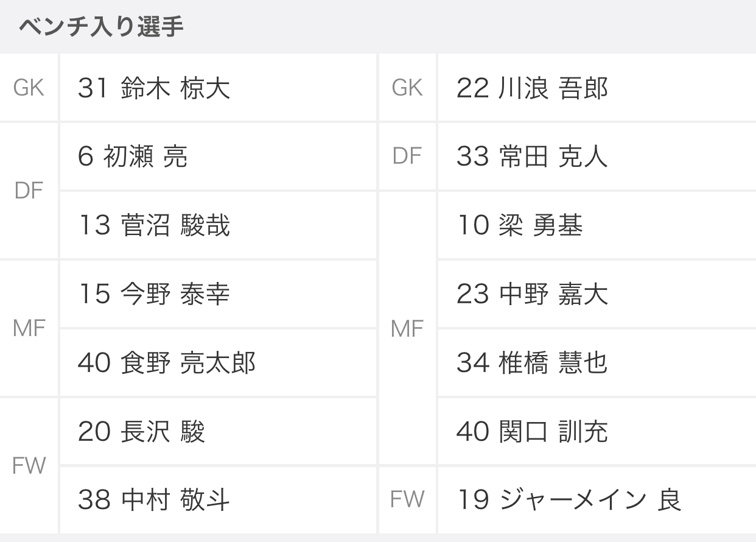Select the MF label left of 今野 泰幸
This screenshot has height=542, width=756.
[x=29, y=329]
